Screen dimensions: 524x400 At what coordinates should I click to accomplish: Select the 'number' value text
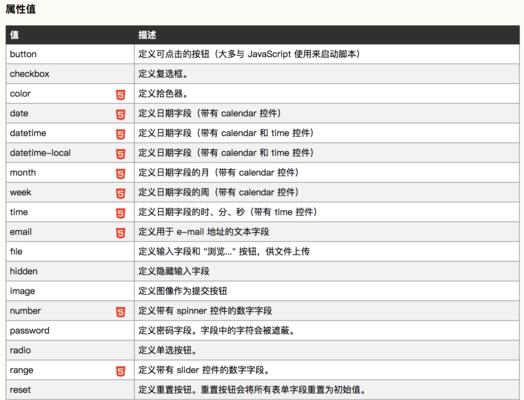25,311
